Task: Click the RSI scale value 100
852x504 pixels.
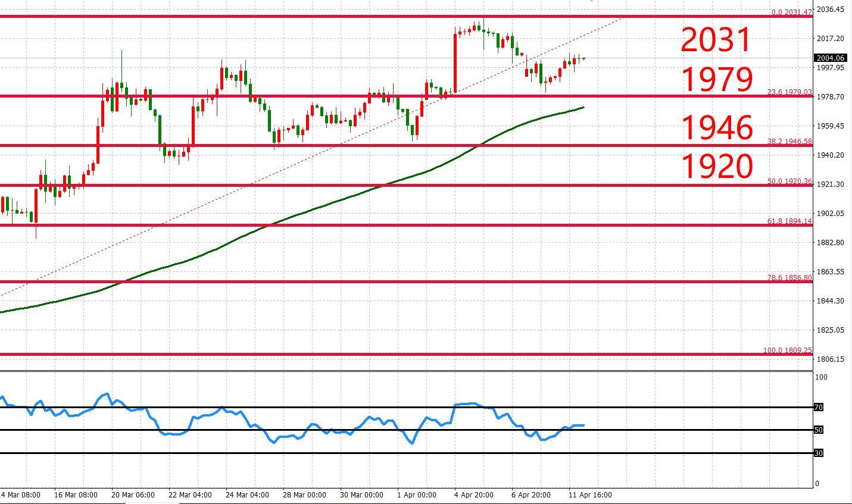Action: [x=821, y=377]
